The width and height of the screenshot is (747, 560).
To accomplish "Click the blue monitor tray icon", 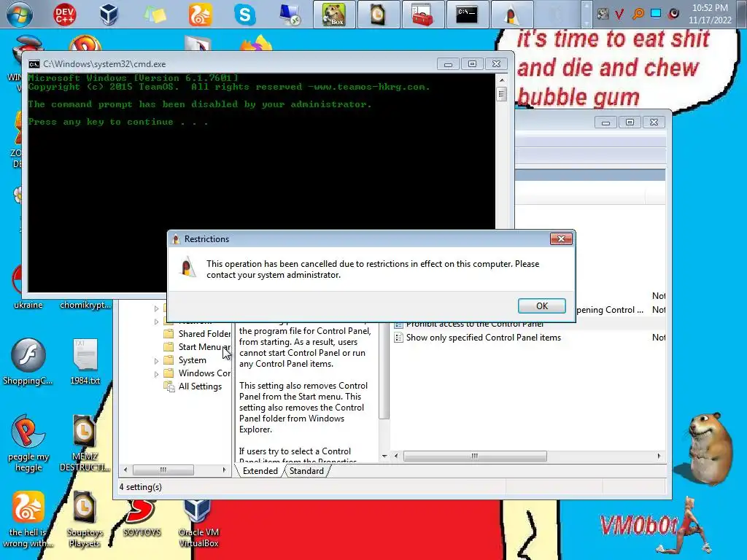I will 656,13.
